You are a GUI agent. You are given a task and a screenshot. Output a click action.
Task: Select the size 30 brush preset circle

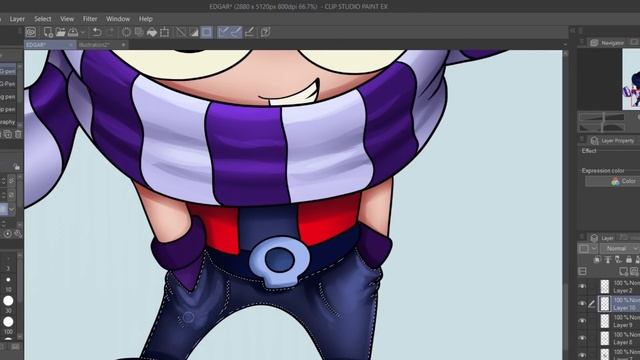point(8,301)
